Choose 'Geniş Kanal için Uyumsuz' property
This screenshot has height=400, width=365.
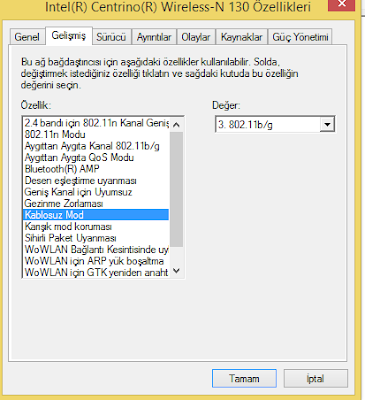(x=96, y=192)
